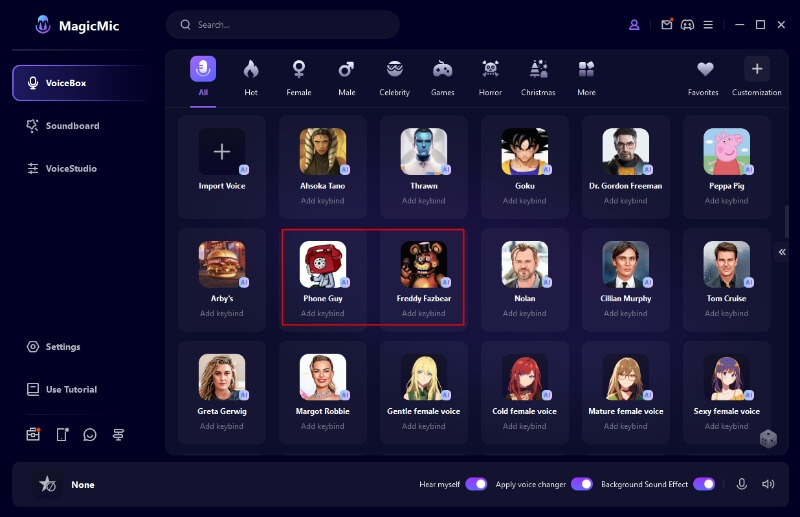800x517 pixels.
Task: Add keybind for Freddy Fazbear
Action: [x=423, y=313]
